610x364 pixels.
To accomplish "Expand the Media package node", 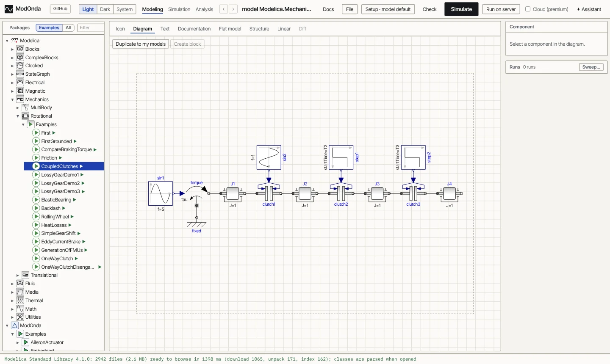I will point(12,292).
